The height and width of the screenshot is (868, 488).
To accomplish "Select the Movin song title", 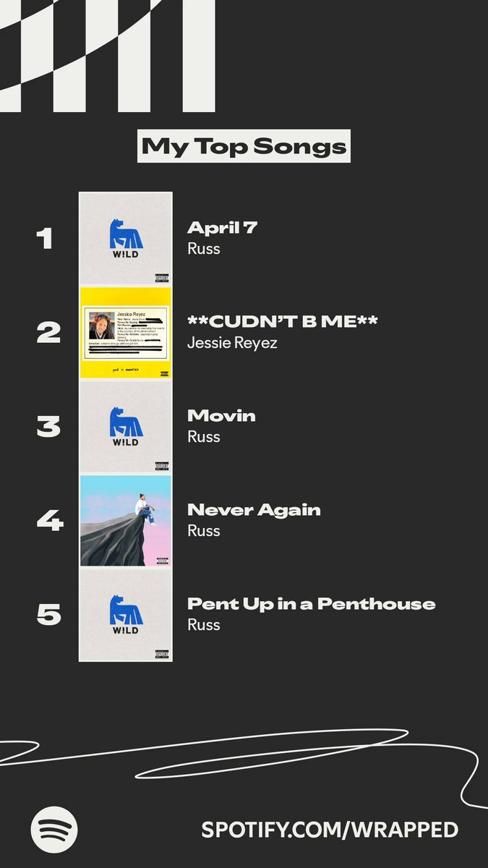I will pos(221,416).
